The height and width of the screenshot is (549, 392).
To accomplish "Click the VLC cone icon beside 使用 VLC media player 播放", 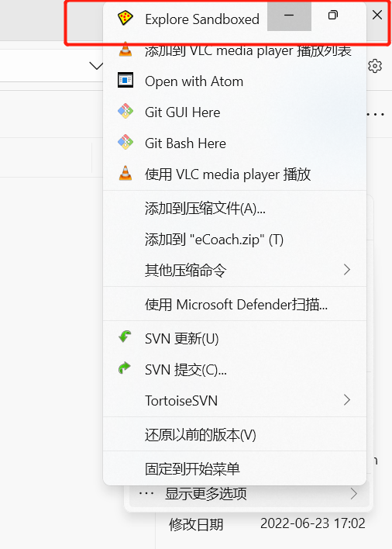I will coord(126,174).
